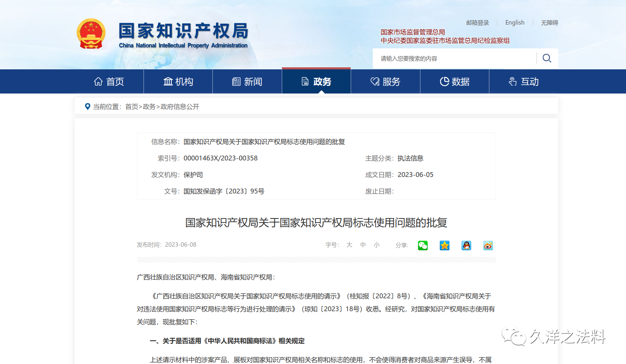Open the 数据 data tab
Viewport: 626px width, 364px height.
coord(455,82)
